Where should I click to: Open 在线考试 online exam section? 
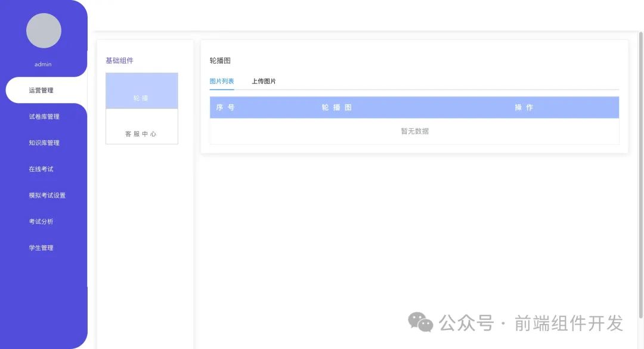pyautogui.click(x=42, y=169)
